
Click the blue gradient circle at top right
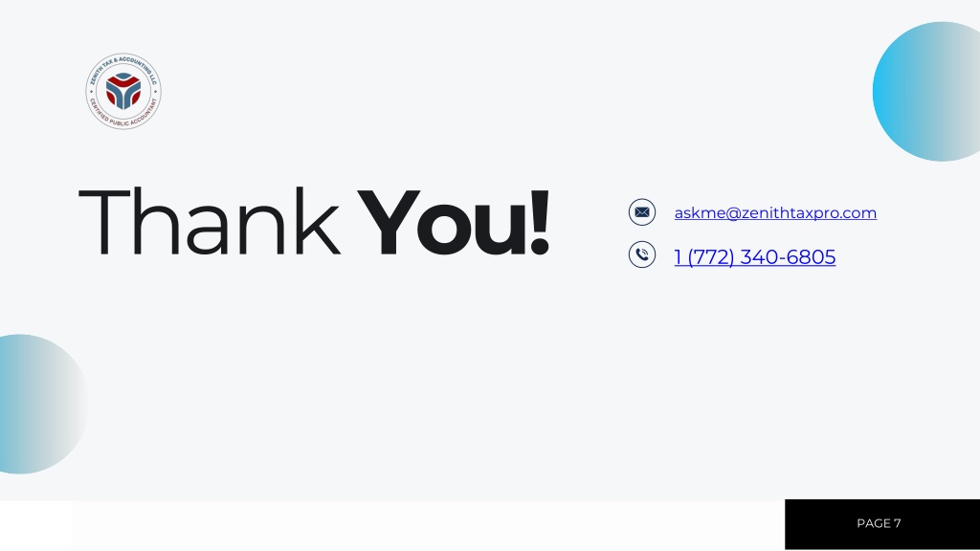coord(926,92)
